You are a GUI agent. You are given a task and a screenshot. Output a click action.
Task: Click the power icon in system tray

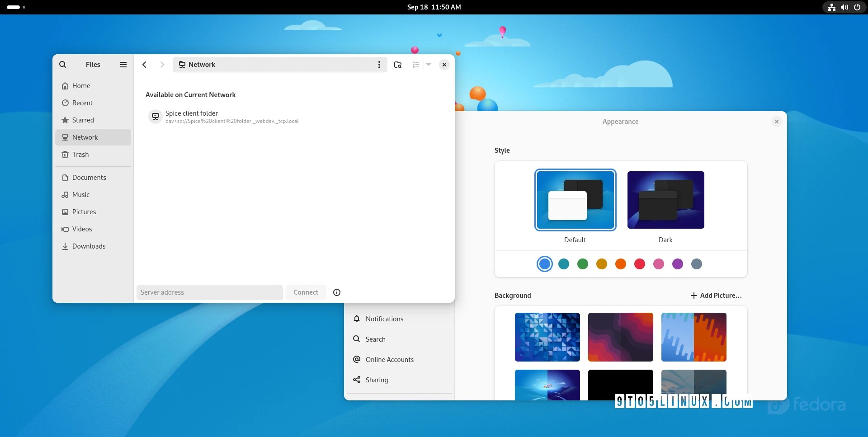[x=857, y=7]
